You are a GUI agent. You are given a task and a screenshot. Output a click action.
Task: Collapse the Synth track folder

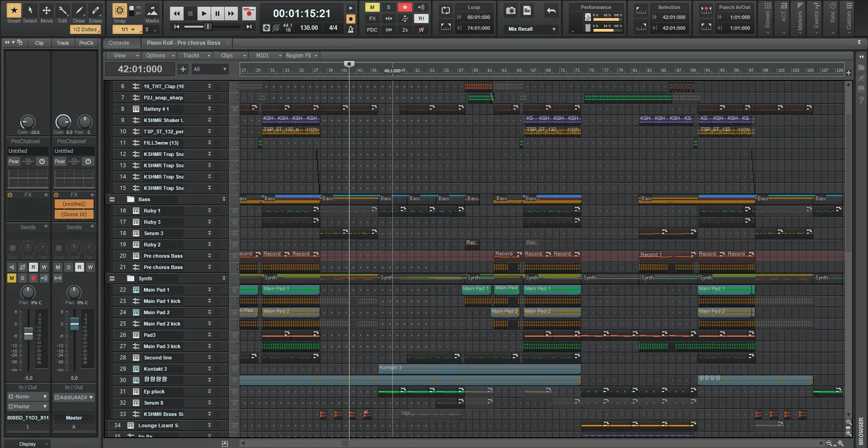point(112,278)
